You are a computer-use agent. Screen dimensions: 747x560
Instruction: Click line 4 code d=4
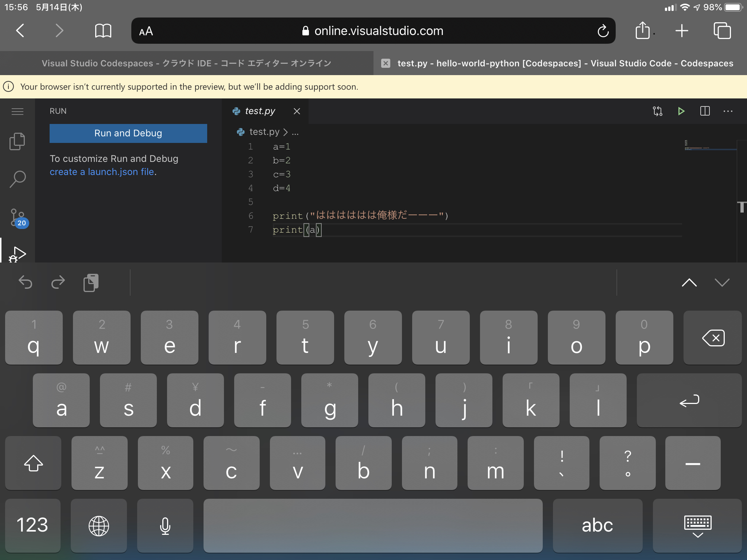(282, 188)
